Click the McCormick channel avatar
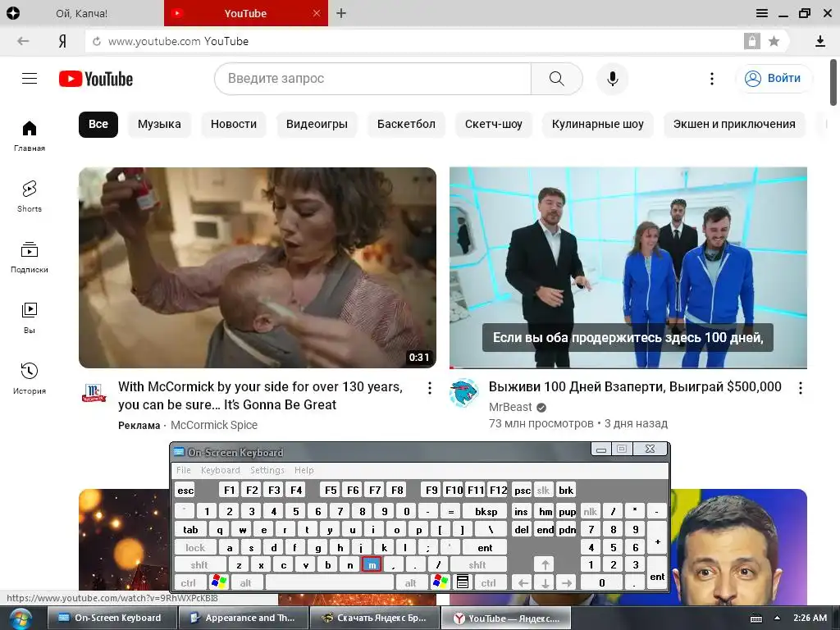840x630 pixels. [x=94, y=393]
